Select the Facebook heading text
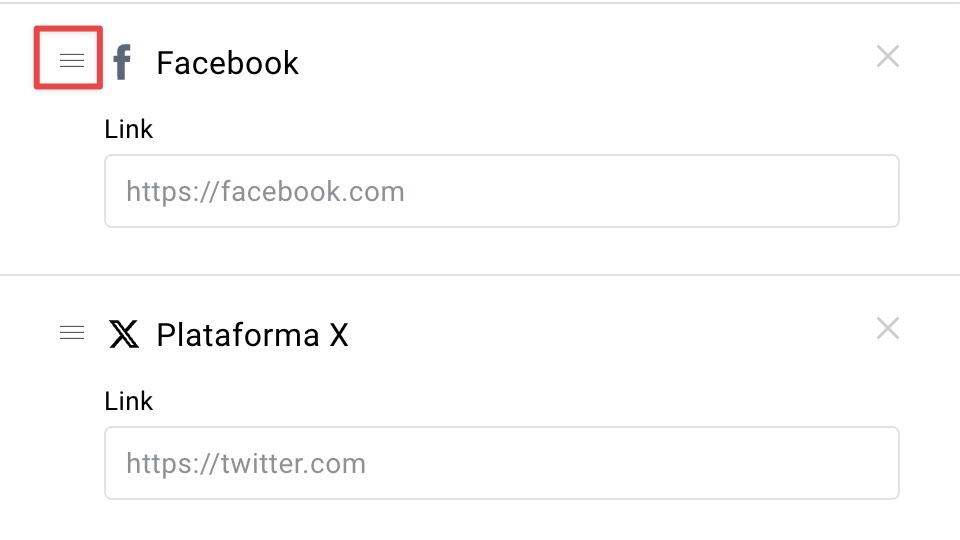 (227, 63)
